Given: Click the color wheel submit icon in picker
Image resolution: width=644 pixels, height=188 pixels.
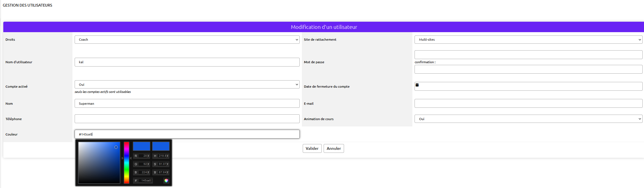Looking at the screenshot, I should click(166, 181).
